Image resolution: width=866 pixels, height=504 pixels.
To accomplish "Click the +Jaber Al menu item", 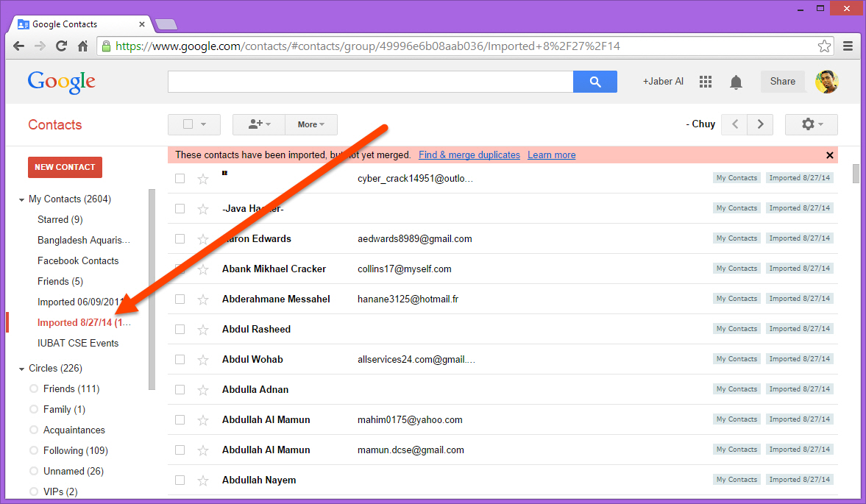I will (662, 81).
